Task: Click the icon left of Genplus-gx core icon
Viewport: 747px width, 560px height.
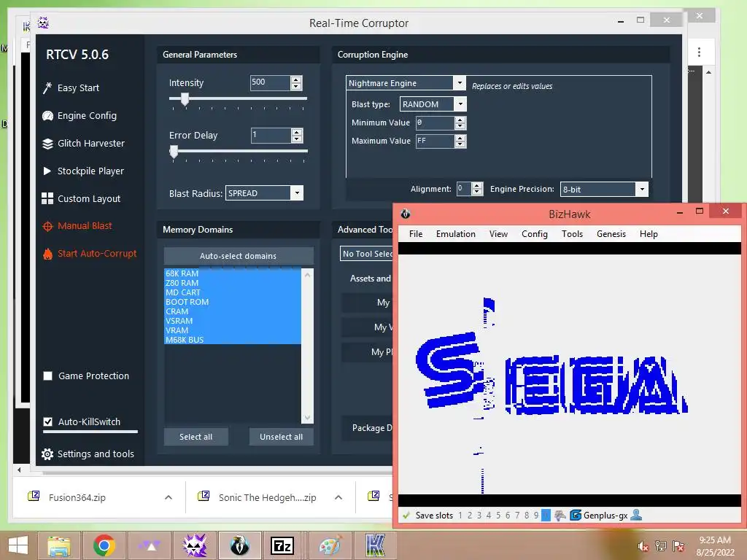Action: click(560, 516)
